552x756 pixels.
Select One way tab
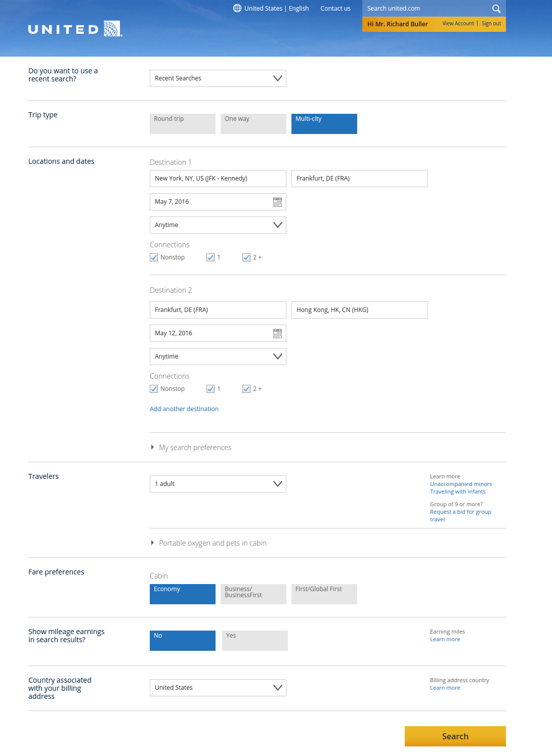pos(253,124)
